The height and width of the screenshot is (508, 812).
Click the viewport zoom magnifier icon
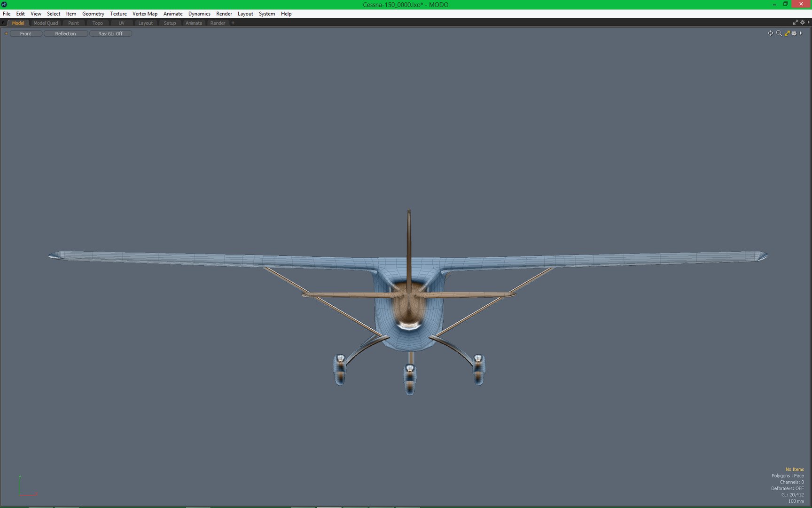[x=779, y=33]
